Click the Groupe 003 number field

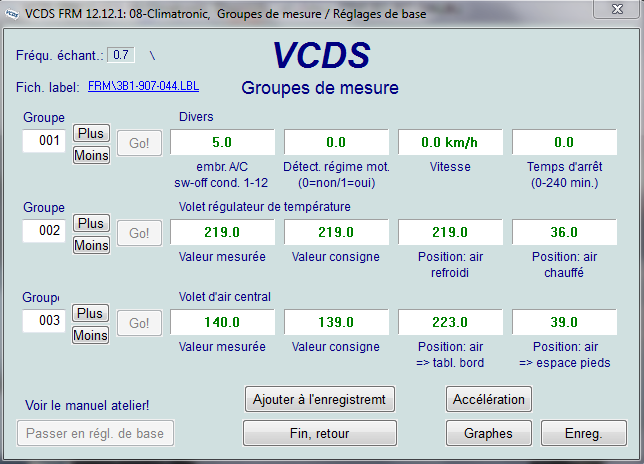click(x=44, y=321)
